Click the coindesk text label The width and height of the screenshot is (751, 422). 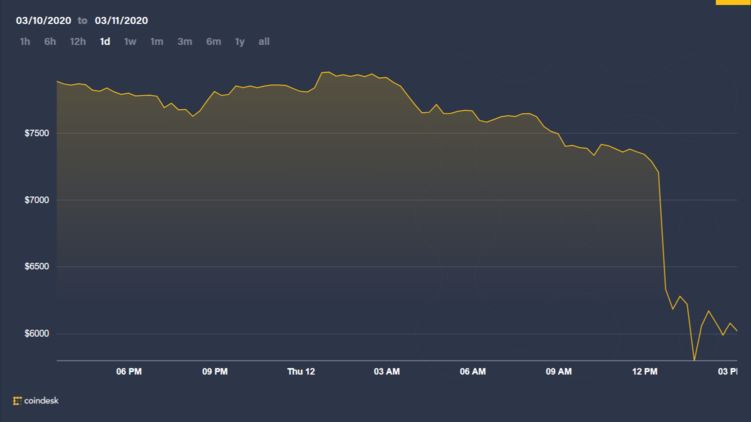click(44, 401)
